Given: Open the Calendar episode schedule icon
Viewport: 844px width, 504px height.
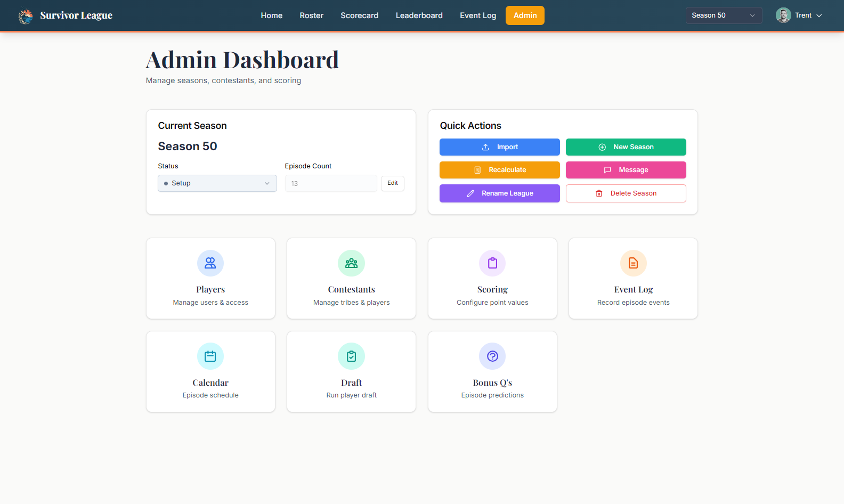Looking at the screenshot, I should pos(210,356).
